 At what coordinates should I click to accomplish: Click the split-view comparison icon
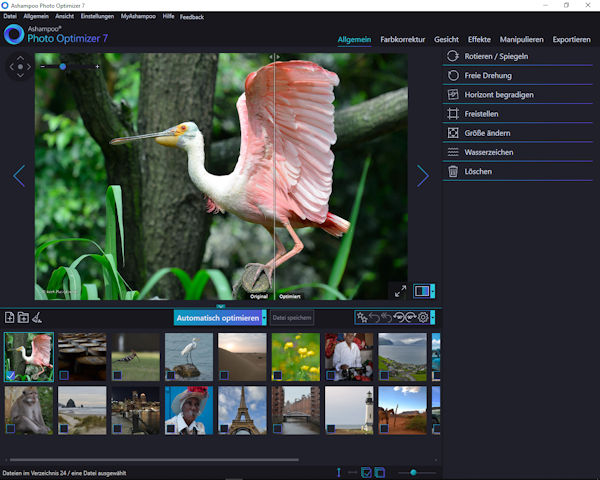coord(422,291)
